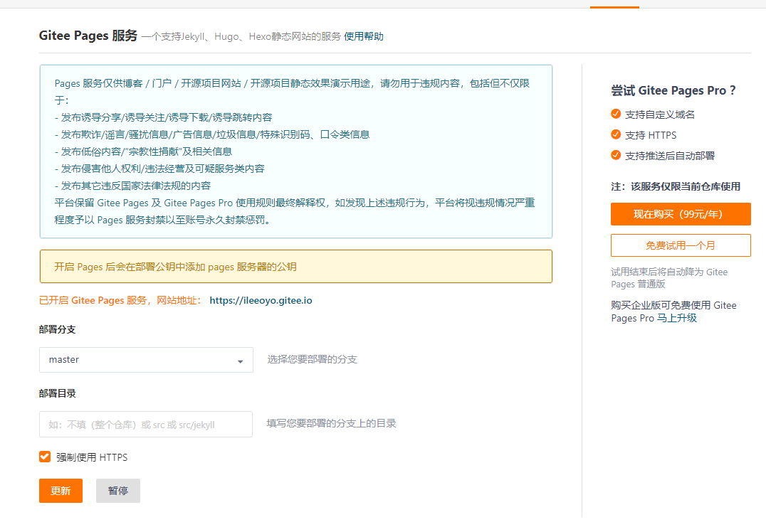766x532 pixels.
Task: Click the text 试用结束后将自动降为 Gitee Pages 普通版
Action: coord(669,278)
